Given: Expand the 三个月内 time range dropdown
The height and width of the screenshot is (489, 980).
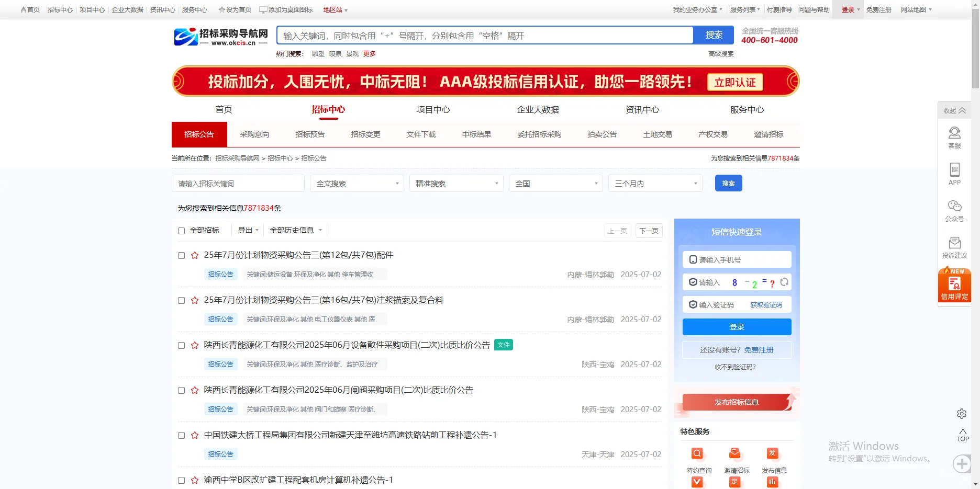Looking at the screenshot, I should pos(655,183).
